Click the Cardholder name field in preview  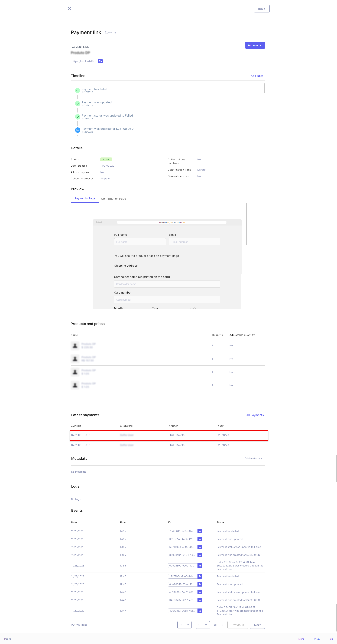click(x=167, y=284)
